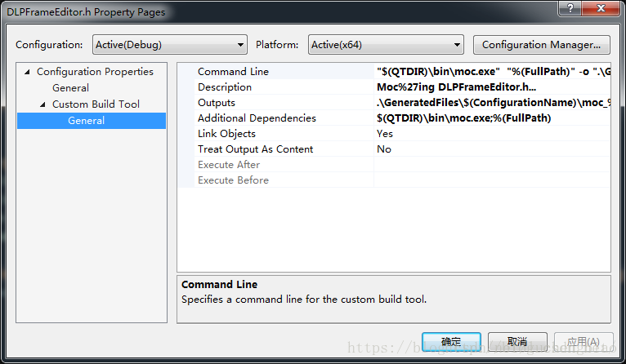
Task: Select the Command Line property row
Action: [395, 71]
